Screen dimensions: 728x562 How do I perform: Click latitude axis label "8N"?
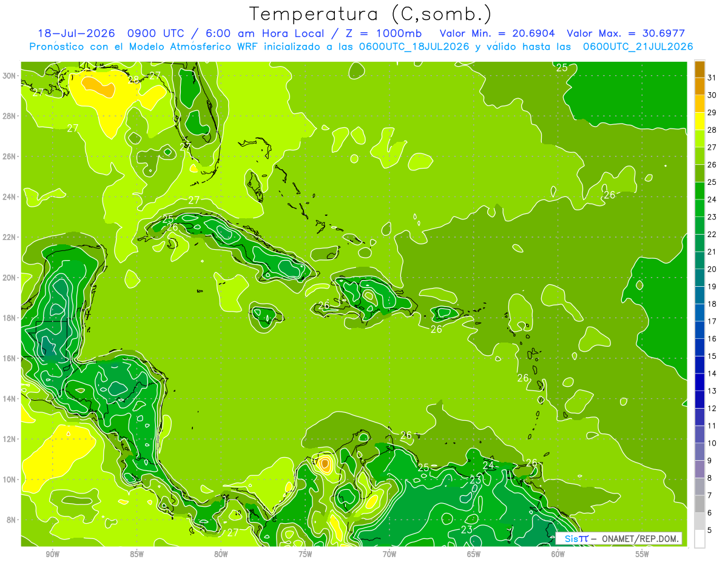(12, 520)
